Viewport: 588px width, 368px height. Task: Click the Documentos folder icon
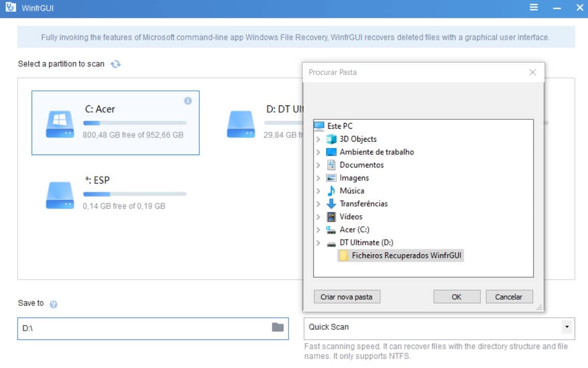pos(331,165)
